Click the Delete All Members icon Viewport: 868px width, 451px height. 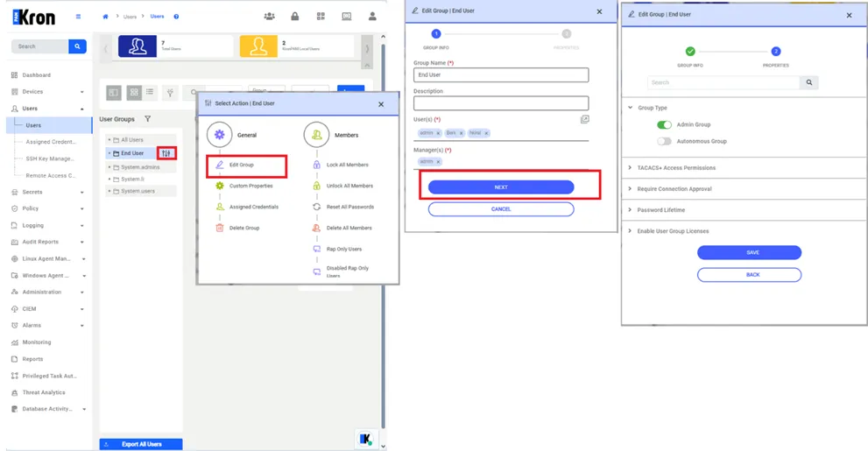317,228
